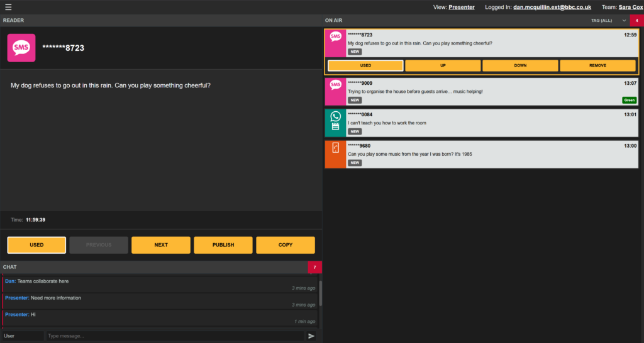Viewport: 644px width, 343px height.
Task: Open the Sara Cox team selector
Action: (625, 8)
